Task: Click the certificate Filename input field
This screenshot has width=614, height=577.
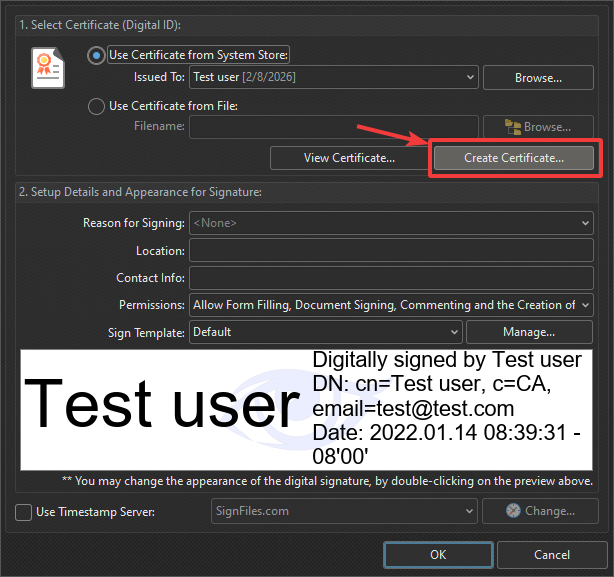Action: click(x=333, y=127)
